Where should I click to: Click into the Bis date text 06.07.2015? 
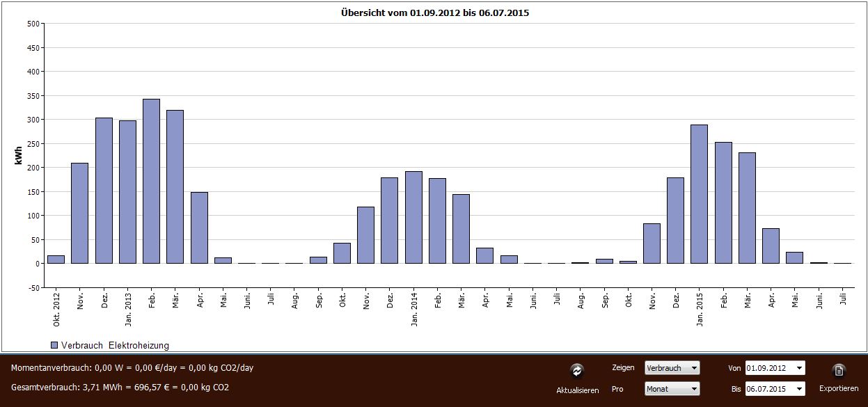767,389
